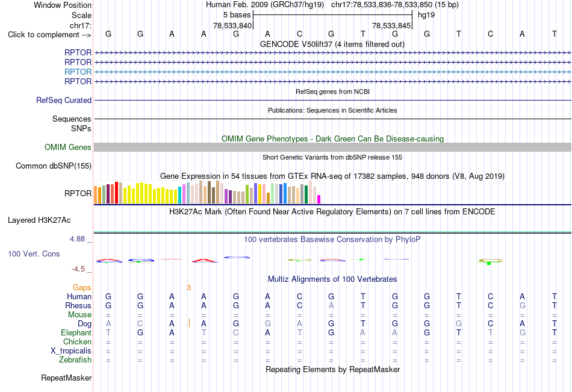
Task: Click the orange Gaps label
Action: (x=82, y=288)
